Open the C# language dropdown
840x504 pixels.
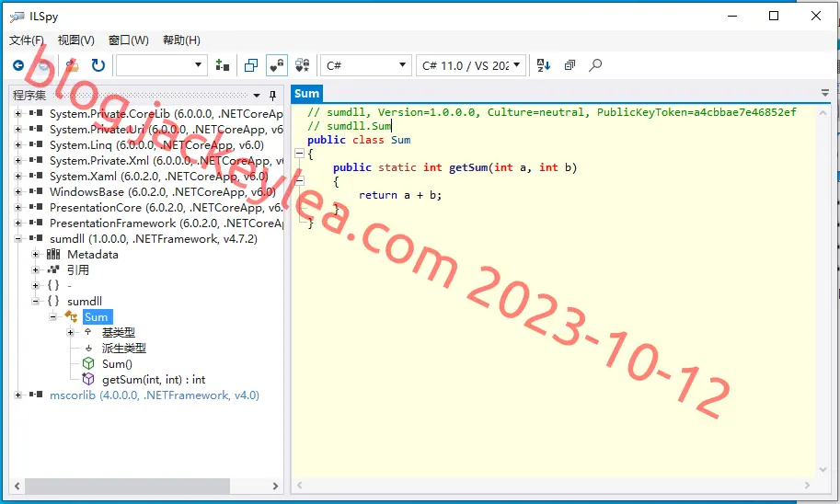366,65
